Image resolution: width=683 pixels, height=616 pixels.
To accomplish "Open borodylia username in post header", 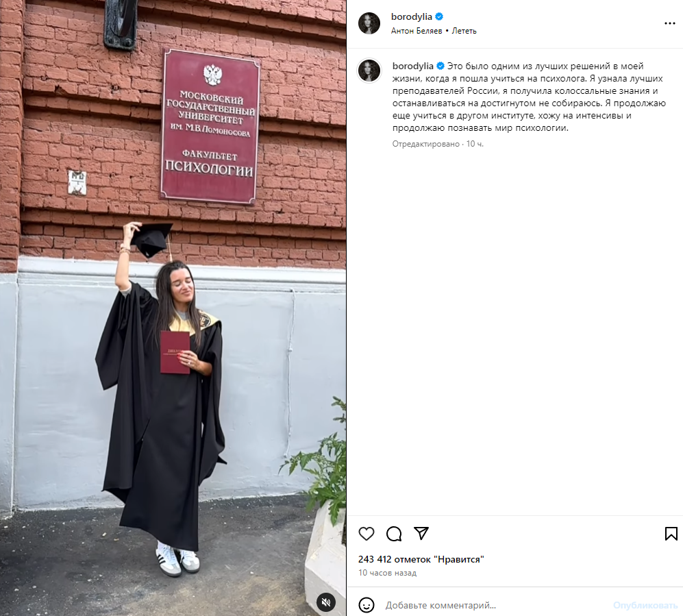I will click(412, 16).
